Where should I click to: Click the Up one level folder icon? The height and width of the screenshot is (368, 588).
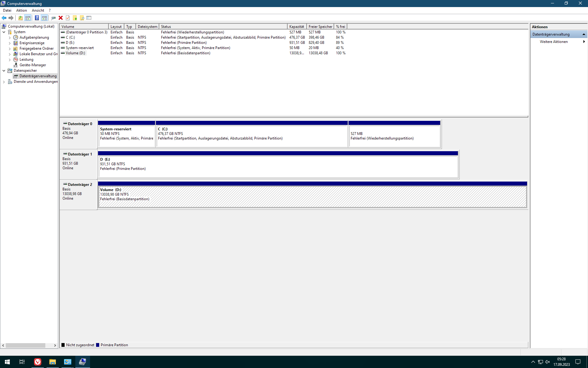[x=20, y=18]
